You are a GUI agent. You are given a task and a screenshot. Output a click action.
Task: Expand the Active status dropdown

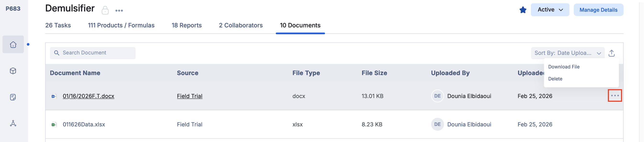[550, 10]
